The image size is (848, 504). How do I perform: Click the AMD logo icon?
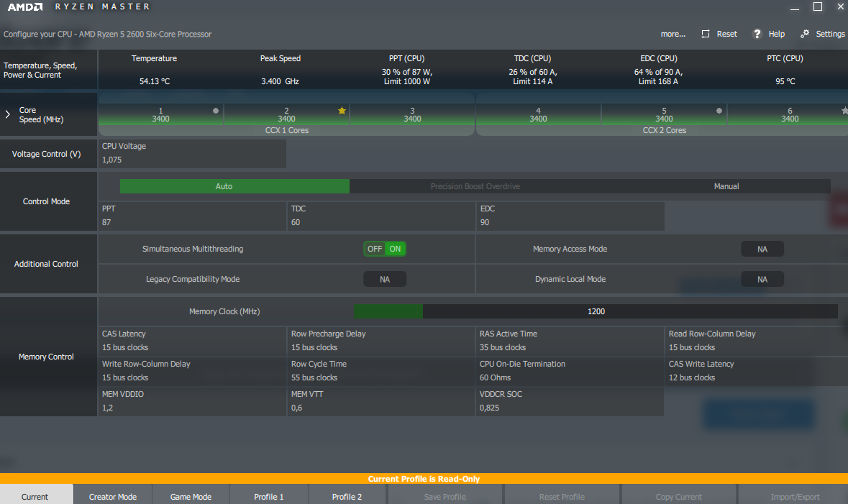[25, 7]
